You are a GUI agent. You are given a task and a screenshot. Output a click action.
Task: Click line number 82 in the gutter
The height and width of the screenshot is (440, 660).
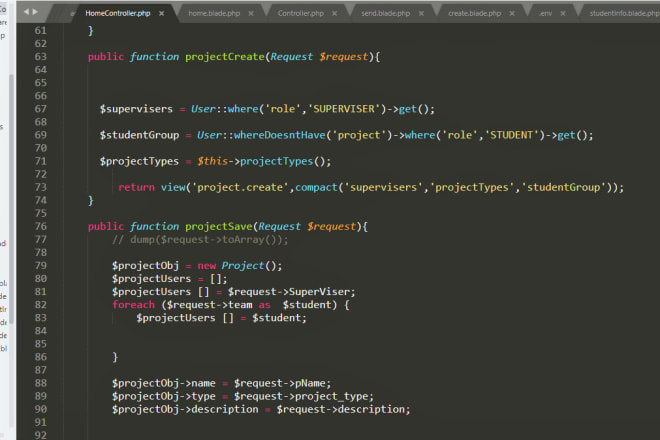(x=41, y=304)
